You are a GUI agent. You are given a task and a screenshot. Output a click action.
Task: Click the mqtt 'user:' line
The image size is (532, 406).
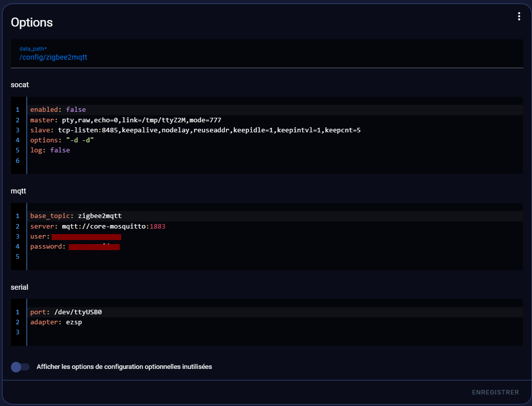click(275, 236)
